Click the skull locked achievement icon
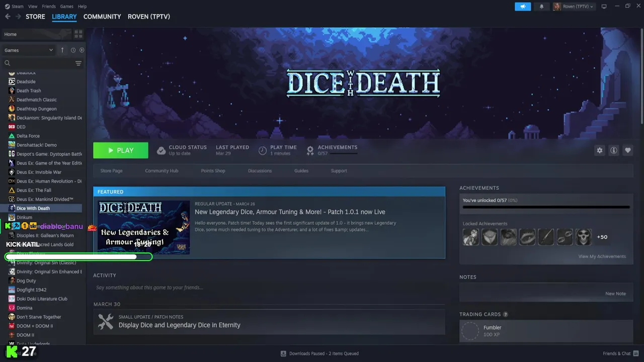Screen dimensions: 644x362 click(x=584, y=237)
